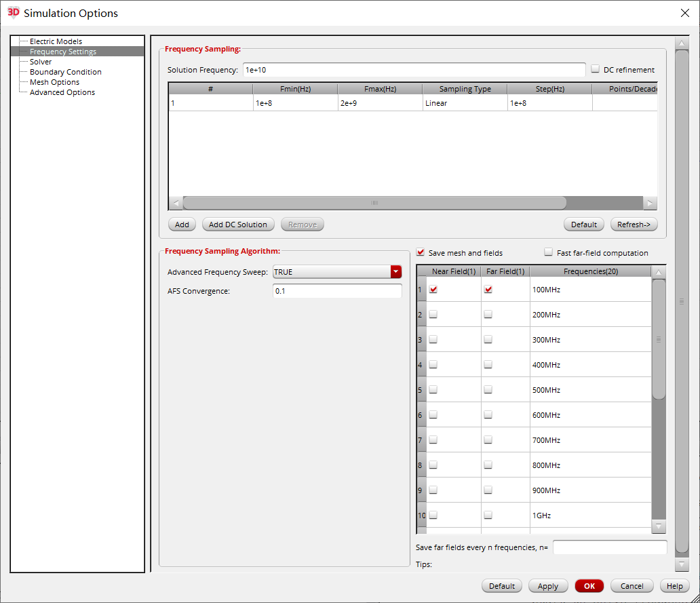Click the Add DC Solution button

238,224
